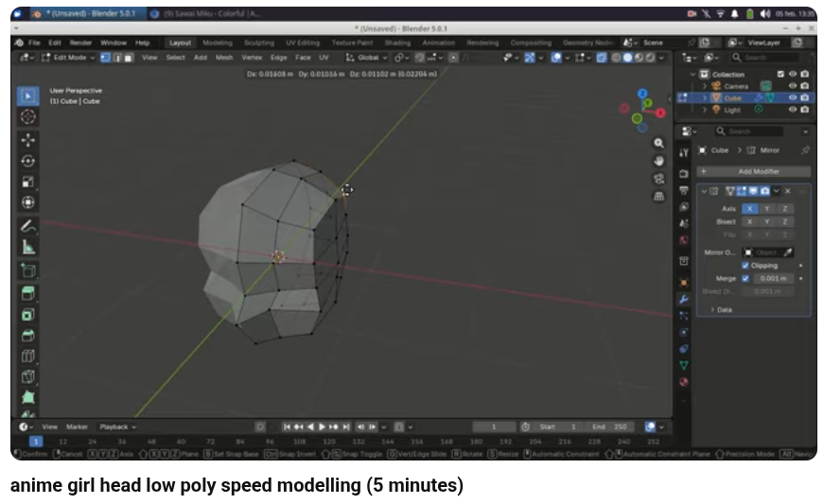This screenshot has width=824, height=504.
Task: Open the Mirror modifier extras dropdown arrow
Action: tap(776, 191)
